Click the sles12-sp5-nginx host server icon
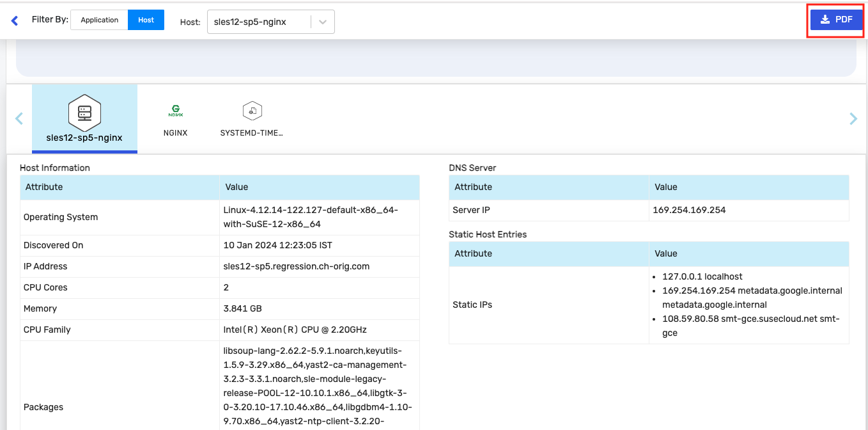Image resolution: width=868 pixels, height=430 pixels. 84,113
